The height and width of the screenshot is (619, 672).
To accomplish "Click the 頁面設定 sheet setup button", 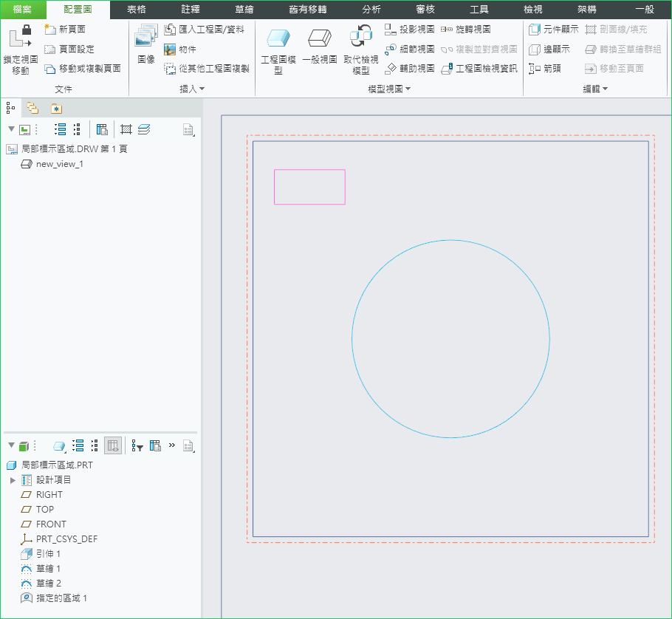I will [69, 49].
